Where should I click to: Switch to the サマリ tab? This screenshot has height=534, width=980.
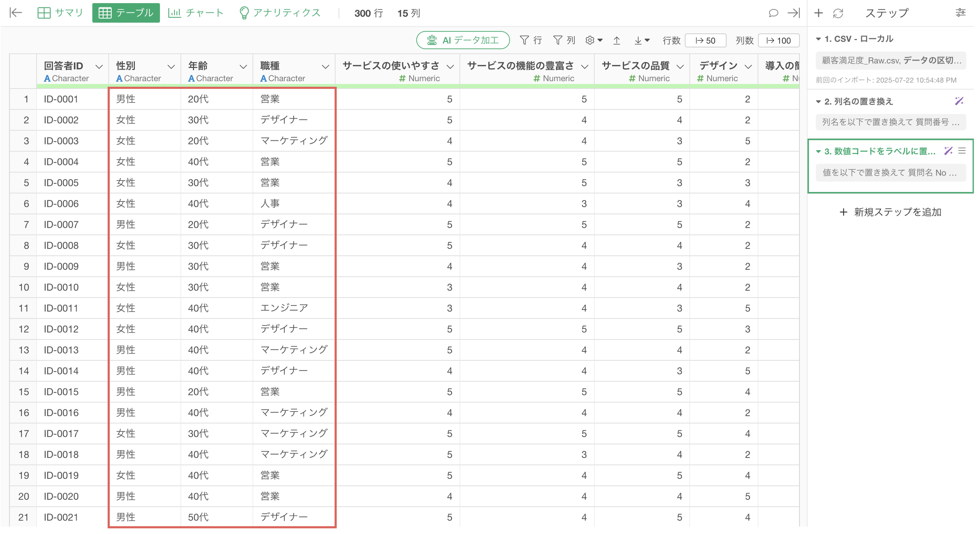[61, 13]
